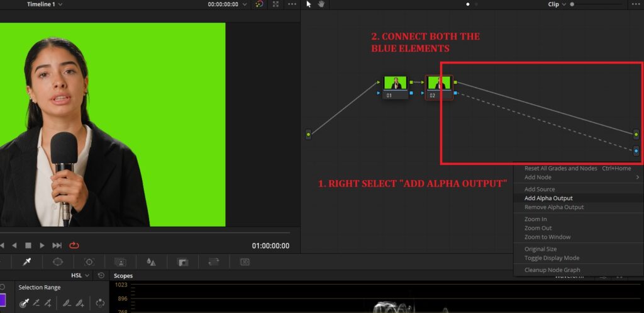644x313 pixels.
Task: Click the Selection Range label
Action: 40,288
